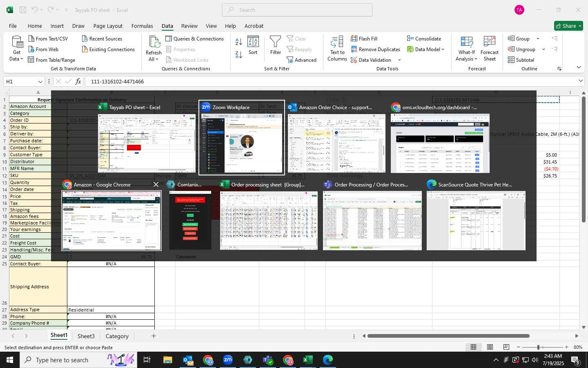Image resolution: width=588 pixels, height=368 pixels.
Task: Open the Acrobat tab
Action: [254, 26]
